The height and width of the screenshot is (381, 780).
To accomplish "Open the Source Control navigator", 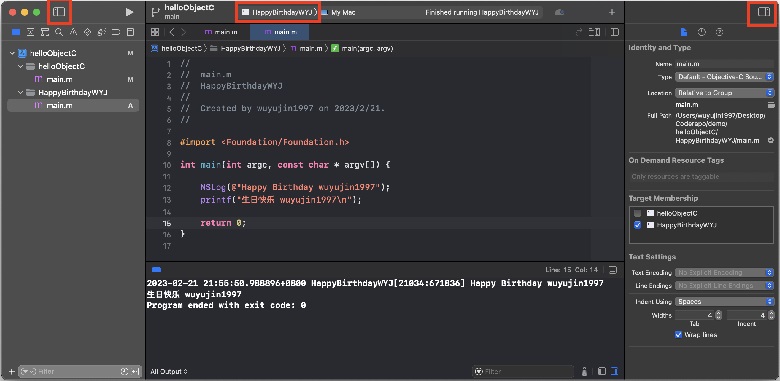I will point(30,32).
